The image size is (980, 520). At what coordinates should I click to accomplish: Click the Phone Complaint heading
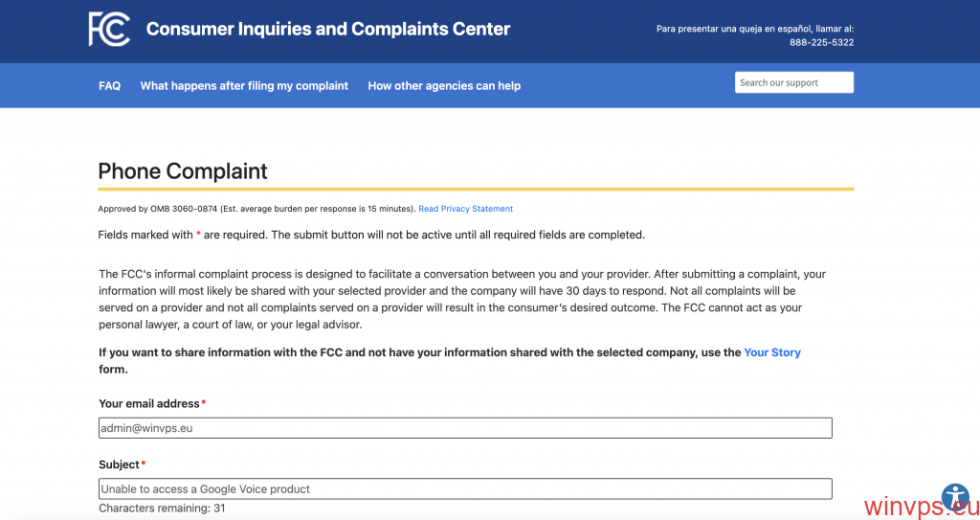[183, 171]
